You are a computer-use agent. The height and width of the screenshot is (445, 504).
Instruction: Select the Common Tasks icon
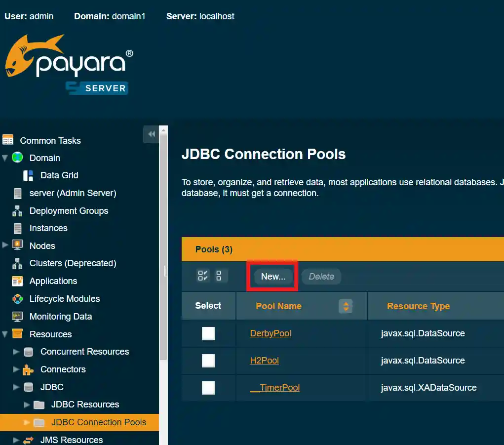8,140
